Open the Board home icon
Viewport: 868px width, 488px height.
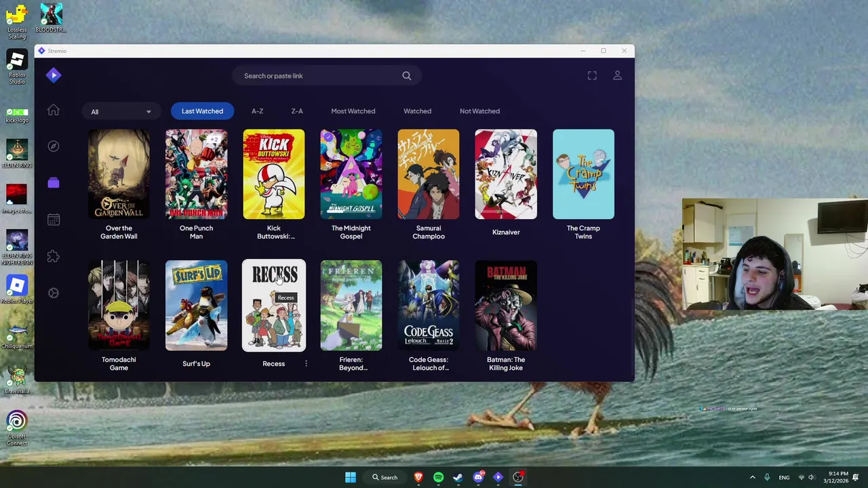pyautogui.click(x=54, y=110)
